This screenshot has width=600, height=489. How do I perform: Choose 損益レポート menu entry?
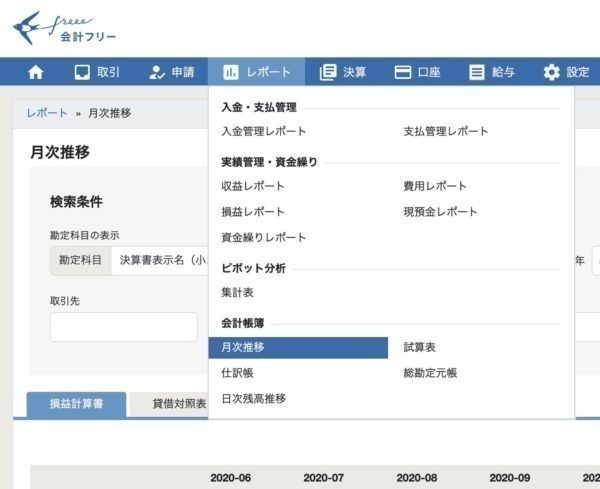point(253,211)
